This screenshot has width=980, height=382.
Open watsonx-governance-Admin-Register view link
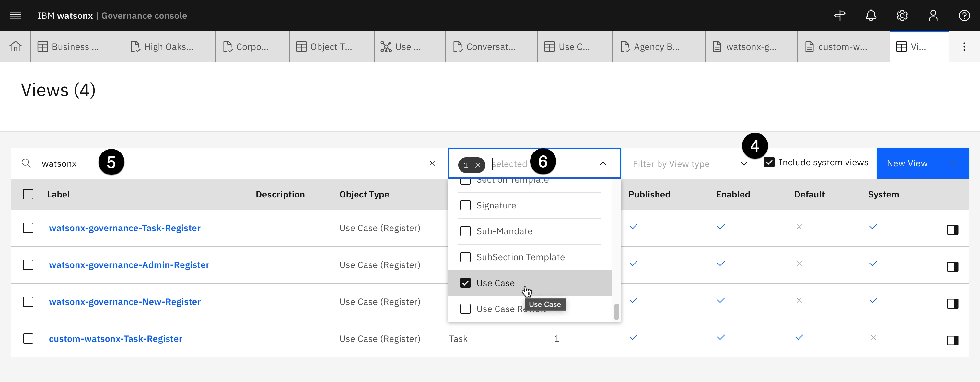click(x=129, y=264)
